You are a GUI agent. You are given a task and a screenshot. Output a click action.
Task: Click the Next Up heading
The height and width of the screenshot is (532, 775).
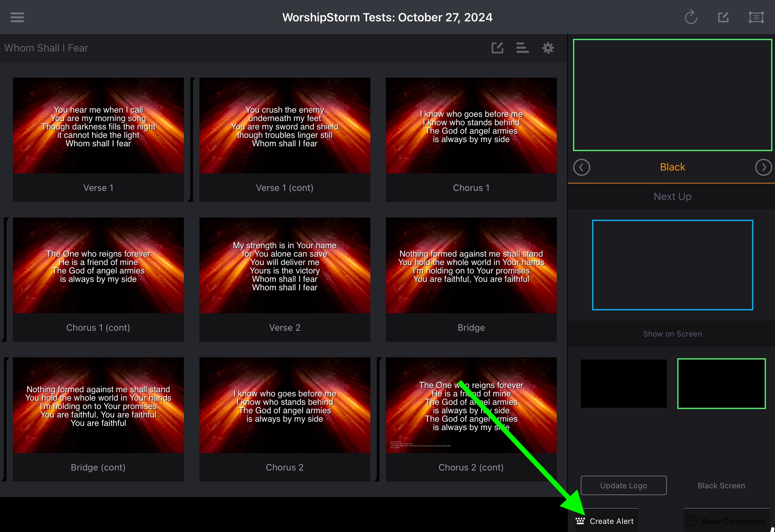click(672, 196)
